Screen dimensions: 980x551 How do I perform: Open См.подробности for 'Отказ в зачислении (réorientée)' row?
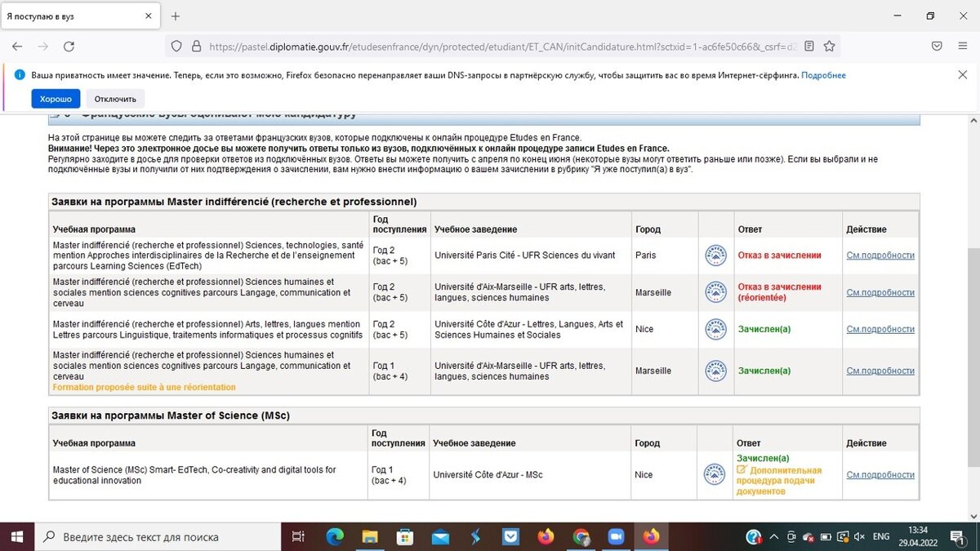click(x=880, y=292)
